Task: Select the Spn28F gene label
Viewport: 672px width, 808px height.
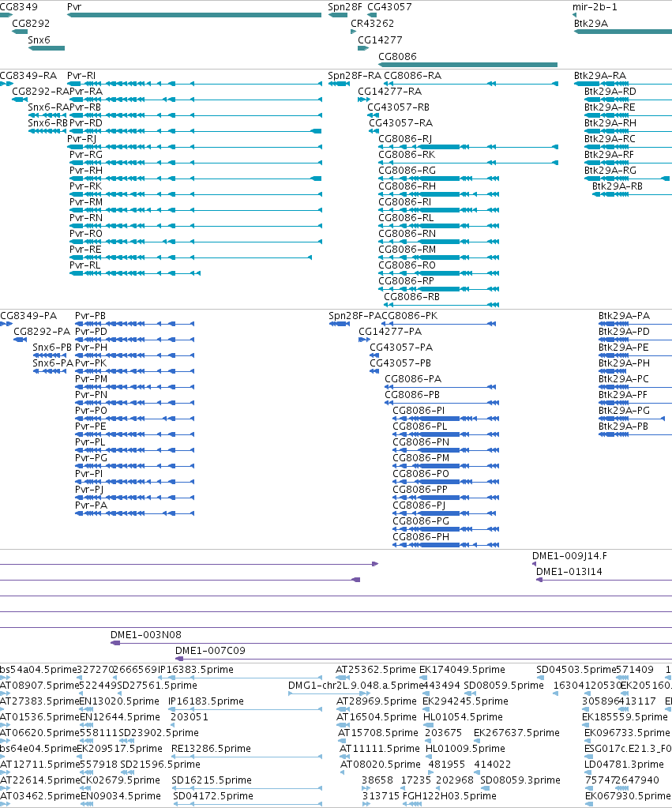Action: 345,7
